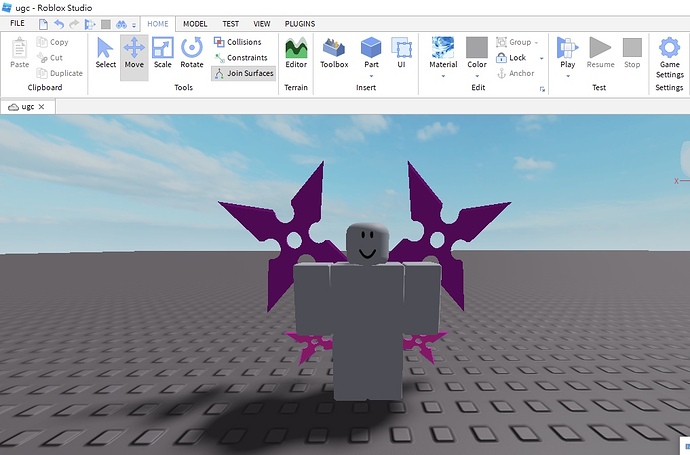Click the Group button
Image resolution: width=690 pixels, height=455 pixels.
coord(514,42)
